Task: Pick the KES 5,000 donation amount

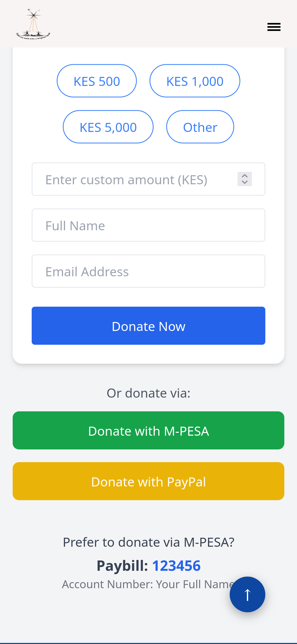Action: 108,127
